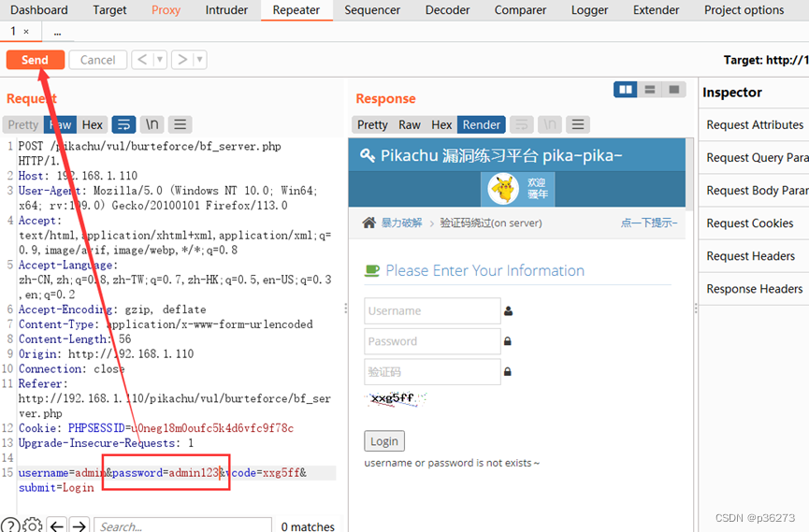Viewport: 809px width, 532px height.
Task: Select the Repeater tab
Action: point(296,9)
